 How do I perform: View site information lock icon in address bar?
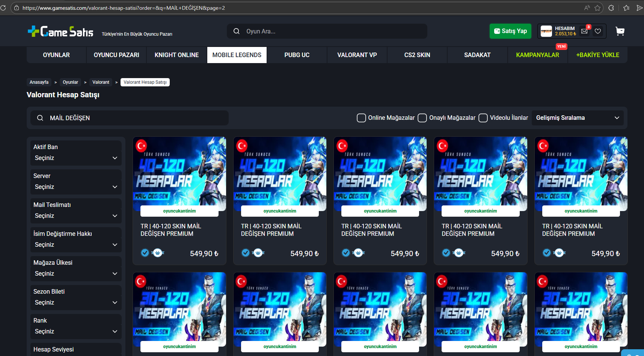pos(17,8)
